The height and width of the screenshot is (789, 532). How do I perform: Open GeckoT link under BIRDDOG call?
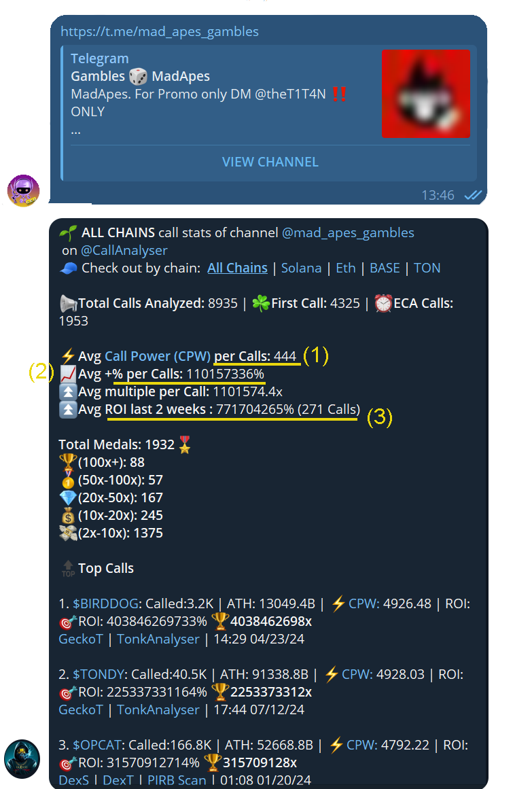point(81,639)
